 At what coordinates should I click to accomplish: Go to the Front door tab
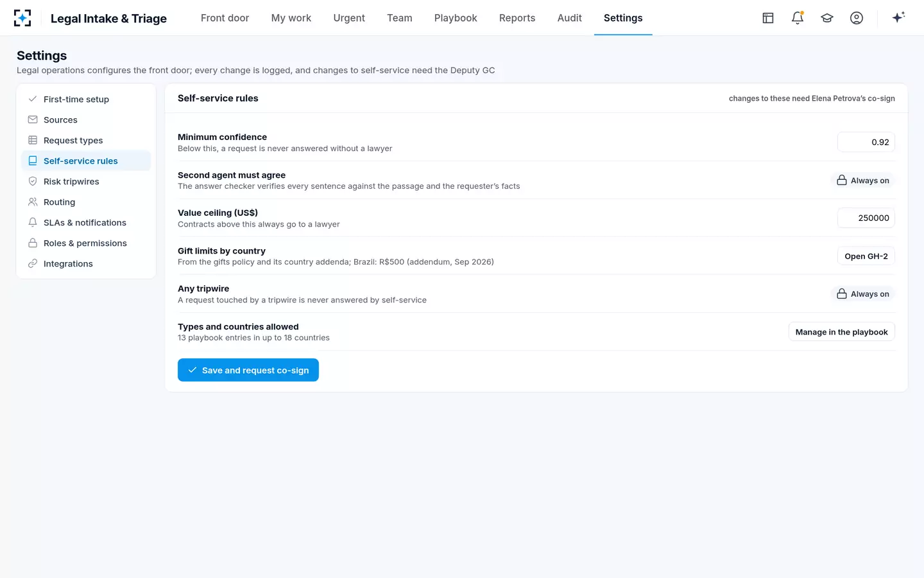tap(225, 18)
